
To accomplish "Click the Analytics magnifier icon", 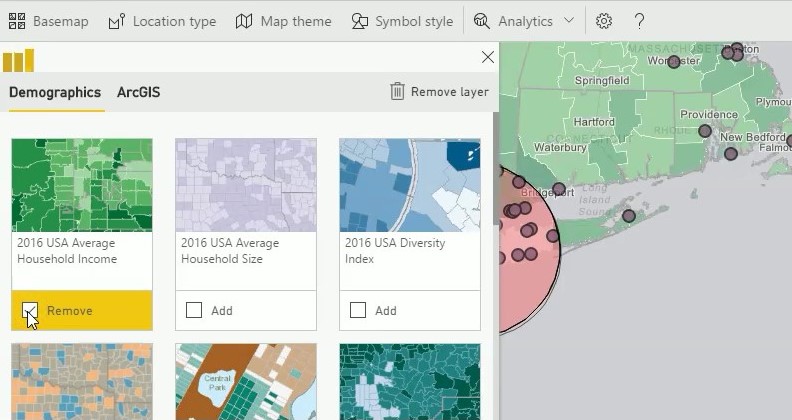I will [482, 21].
